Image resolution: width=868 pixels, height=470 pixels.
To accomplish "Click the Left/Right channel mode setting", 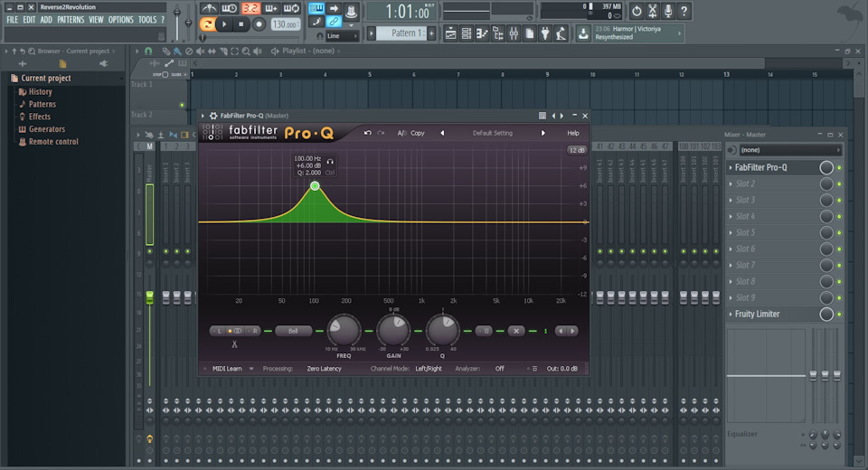I will pyautogui.click(x=429, y=369).
